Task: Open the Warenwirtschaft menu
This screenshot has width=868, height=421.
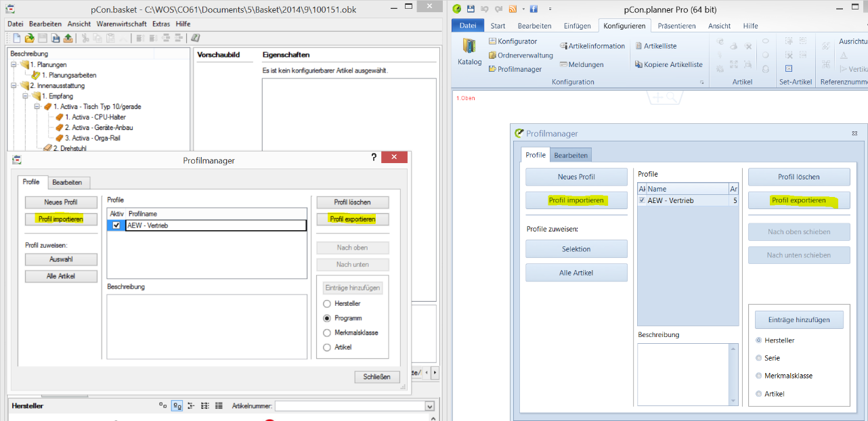Action: (x=121, y=24)
